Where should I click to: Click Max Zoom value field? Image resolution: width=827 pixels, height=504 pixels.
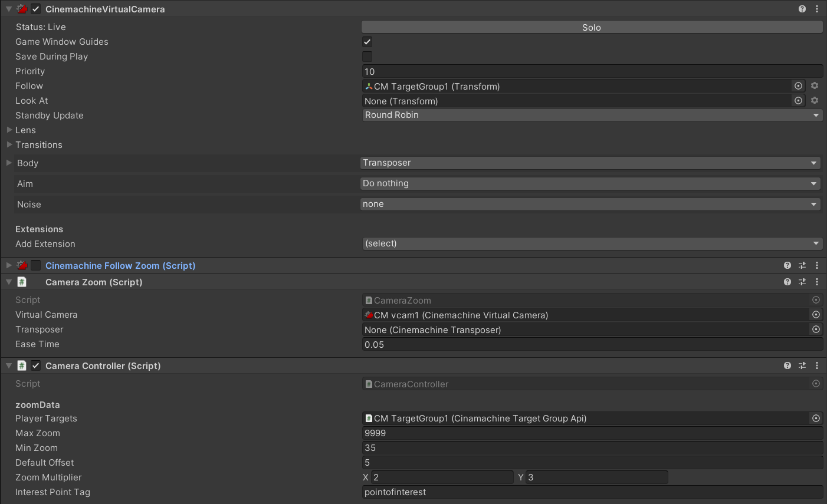point(592,433)
